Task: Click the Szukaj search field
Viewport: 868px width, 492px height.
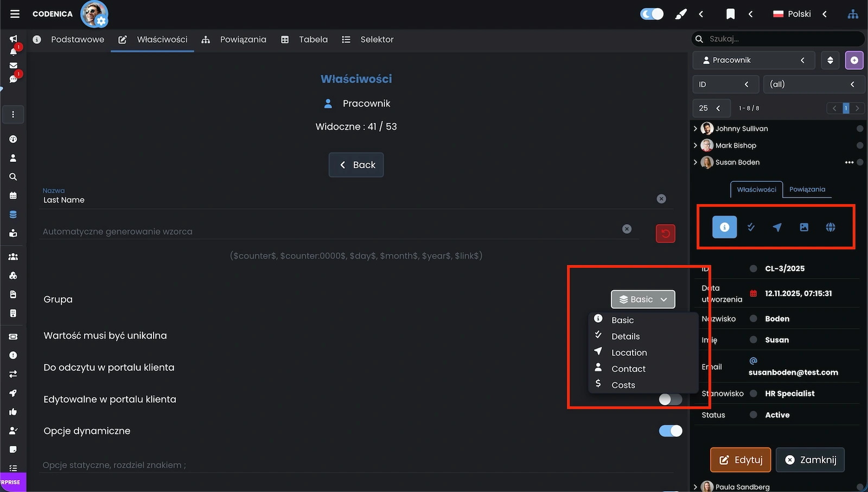Action: click(781, 39)
